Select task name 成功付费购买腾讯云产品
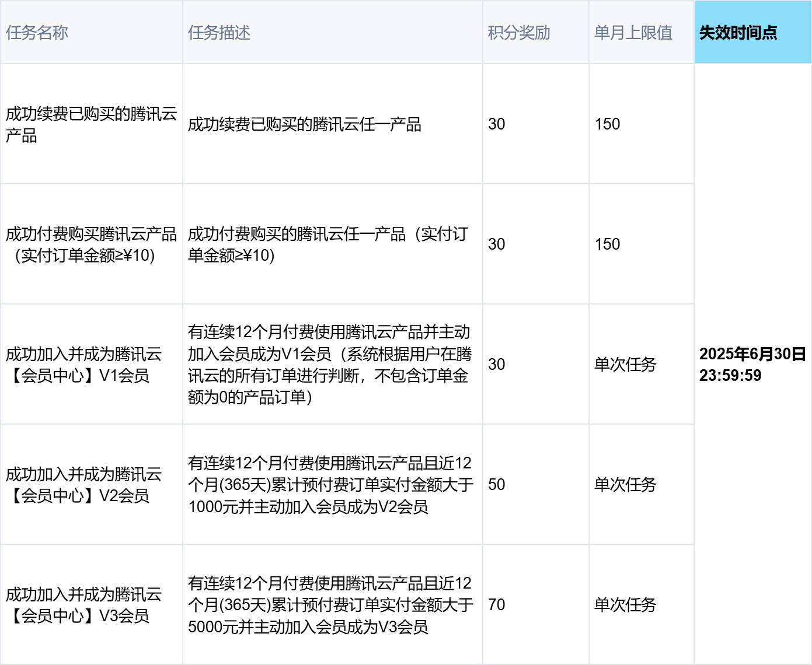812x665 pixels. click(92, 245)
